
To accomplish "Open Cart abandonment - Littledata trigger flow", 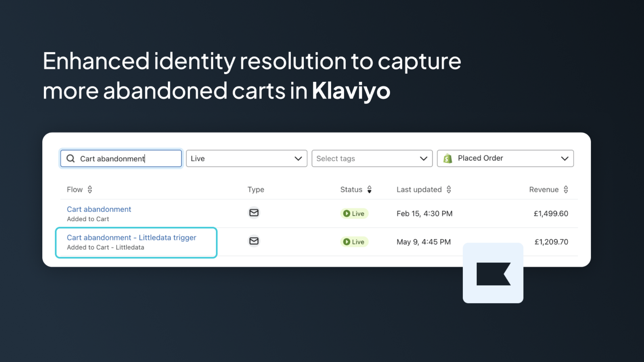I will pos(131,238).
